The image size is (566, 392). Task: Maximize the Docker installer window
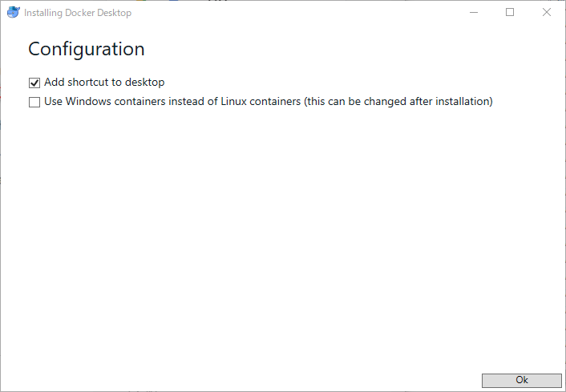[510, 13]
